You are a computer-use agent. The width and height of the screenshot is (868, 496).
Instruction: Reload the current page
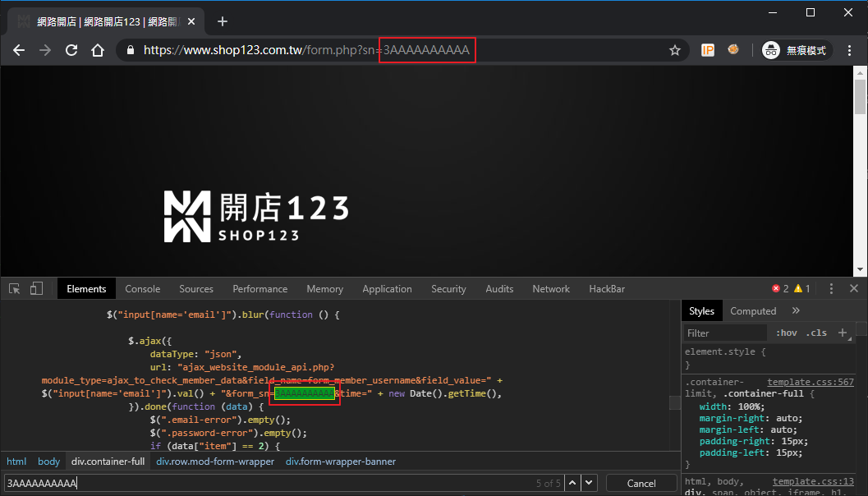point(71,50)
